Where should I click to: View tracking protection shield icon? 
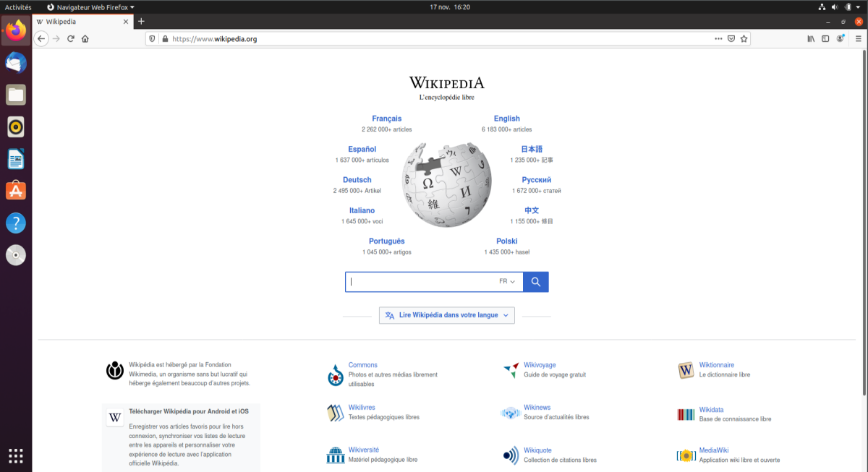click(153, 39)
